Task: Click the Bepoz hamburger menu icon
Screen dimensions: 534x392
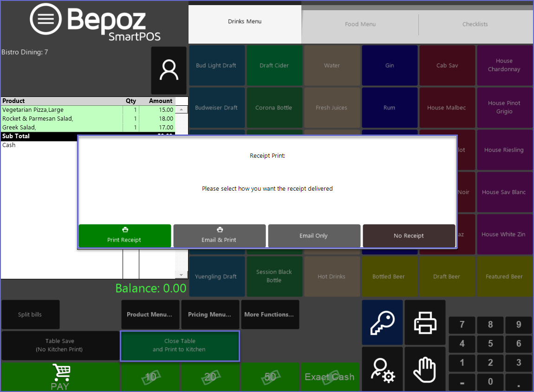Action: point(46,19)
